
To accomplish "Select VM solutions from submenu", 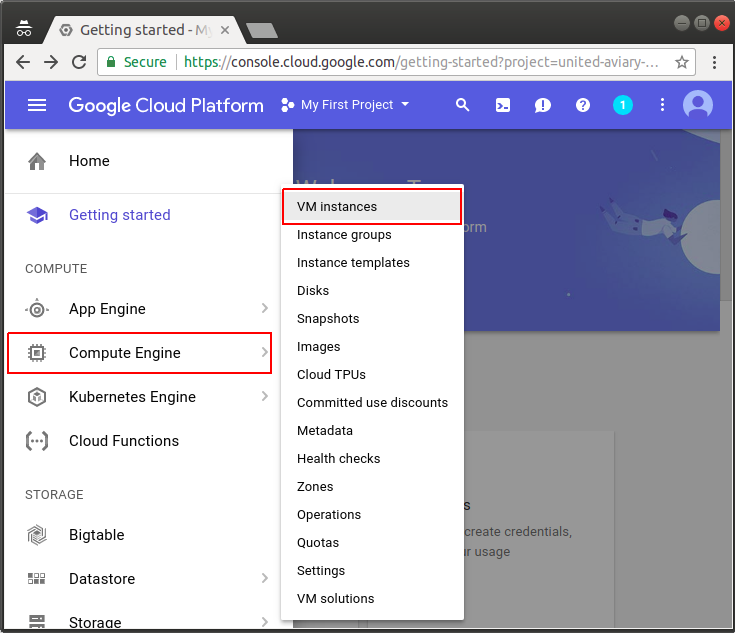I will [x=372, y=599].
